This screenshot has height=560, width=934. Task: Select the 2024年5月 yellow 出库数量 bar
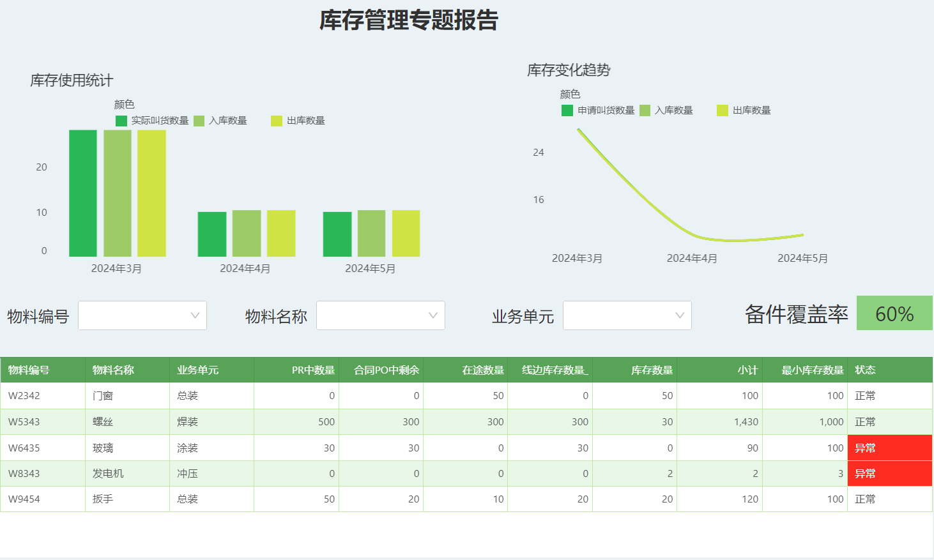(x=406, y=234)
